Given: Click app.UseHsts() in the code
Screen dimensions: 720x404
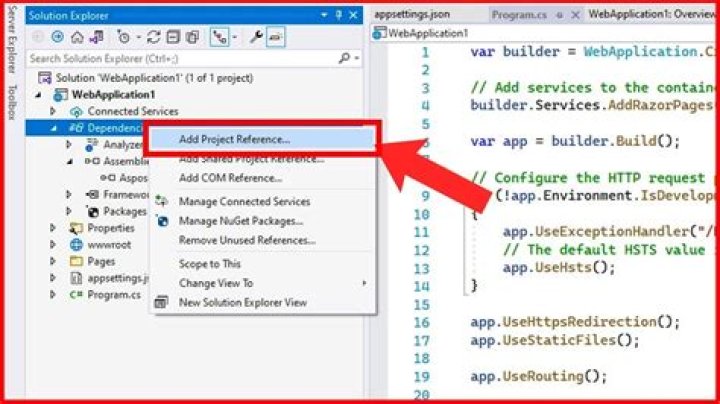Looking at the screenshot, I should coord(559,267).
